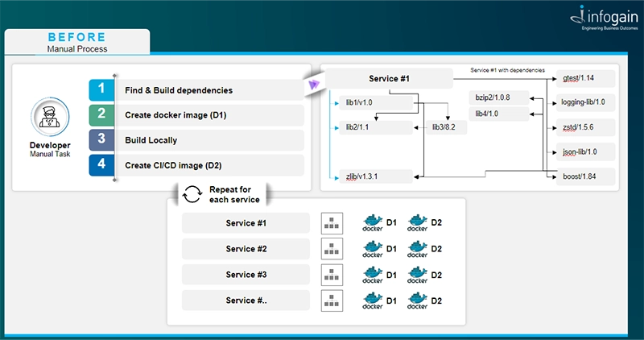Click the lib2/1.1 dependency node
Viewport: 644px width, 340px height.
pos(376,127)
